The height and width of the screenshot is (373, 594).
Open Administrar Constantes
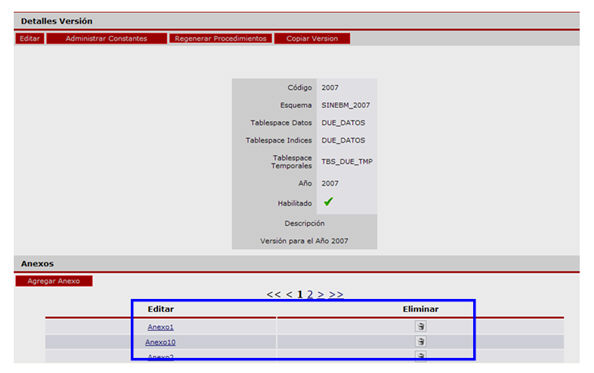click(106, 39)
